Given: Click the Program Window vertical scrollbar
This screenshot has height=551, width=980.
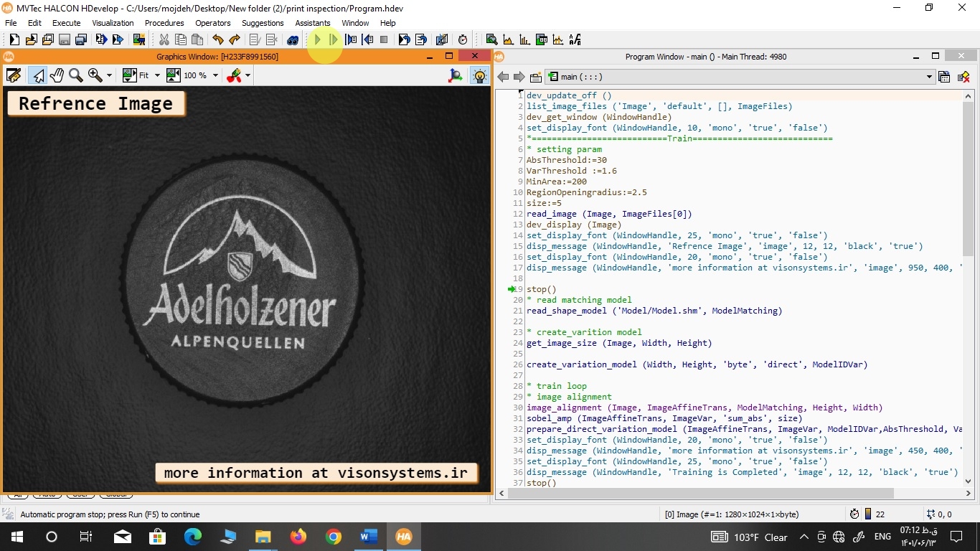Looking at the screenshot, I should (968, 179).
